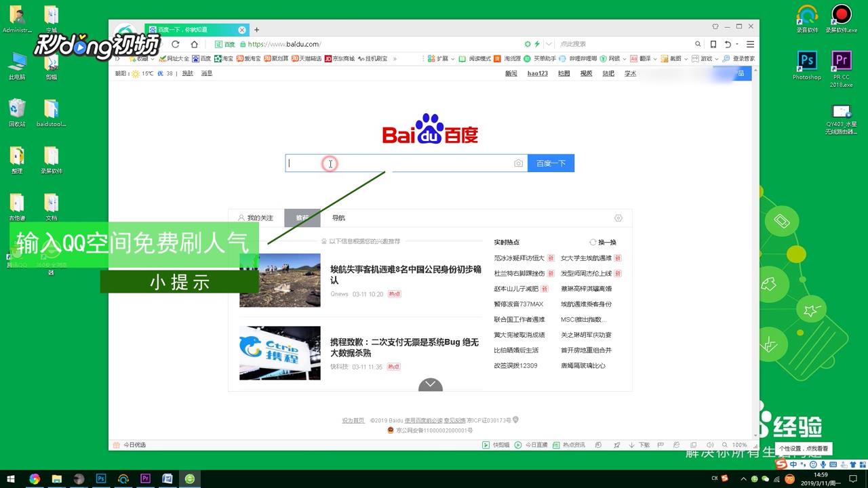Open the Photoshop desktop shortcut

807,66
